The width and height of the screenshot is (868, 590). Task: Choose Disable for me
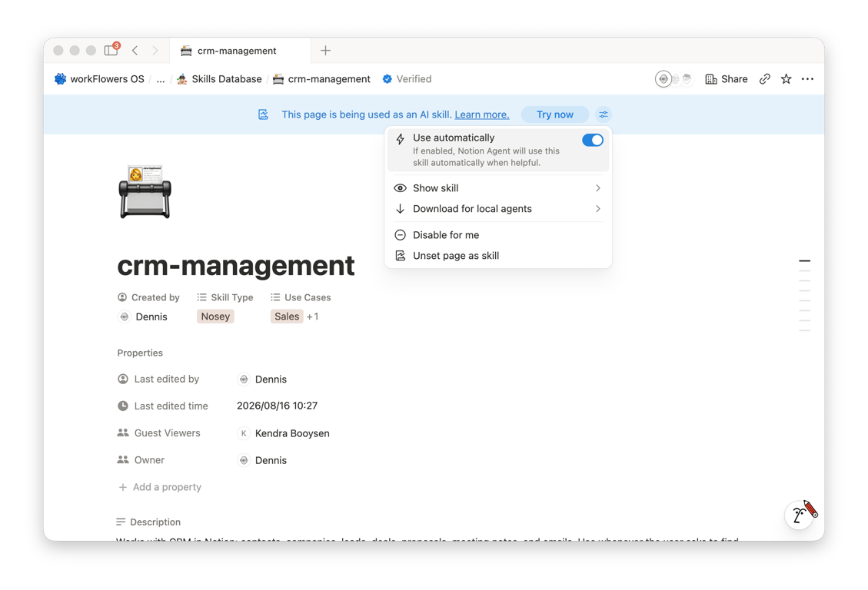(x=497, y=235)
